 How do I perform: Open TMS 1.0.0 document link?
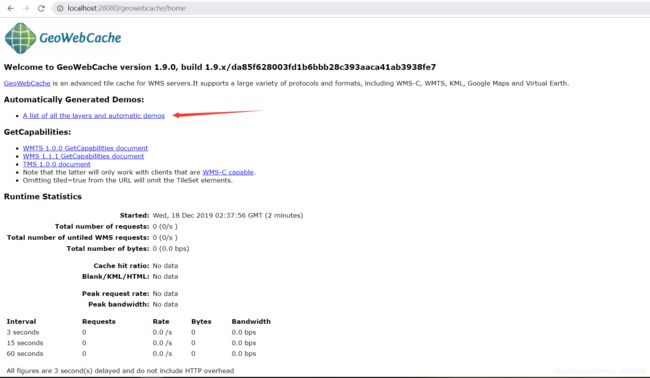[57, 164]
